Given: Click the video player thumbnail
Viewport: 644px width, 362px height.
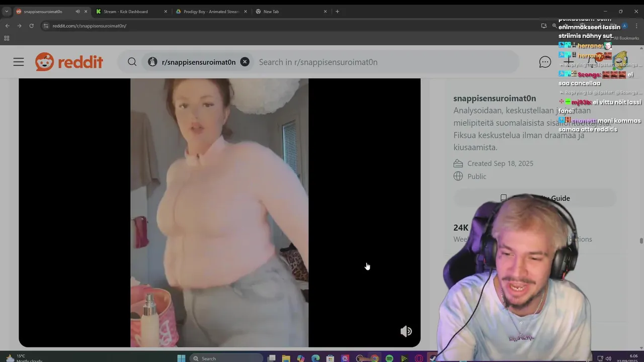Looking at the screenshot, I should [x=219, y=213].
